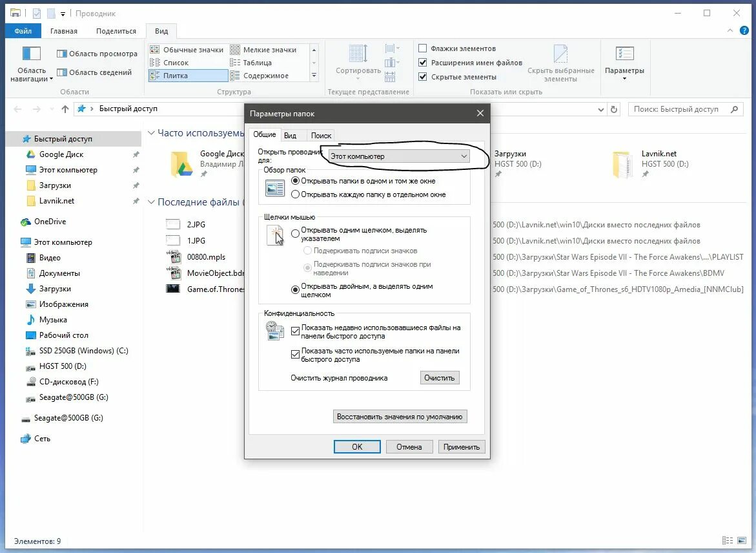Collapse the Часто используемые папки section
Screen dimensions: 756x553
(151, 133)
